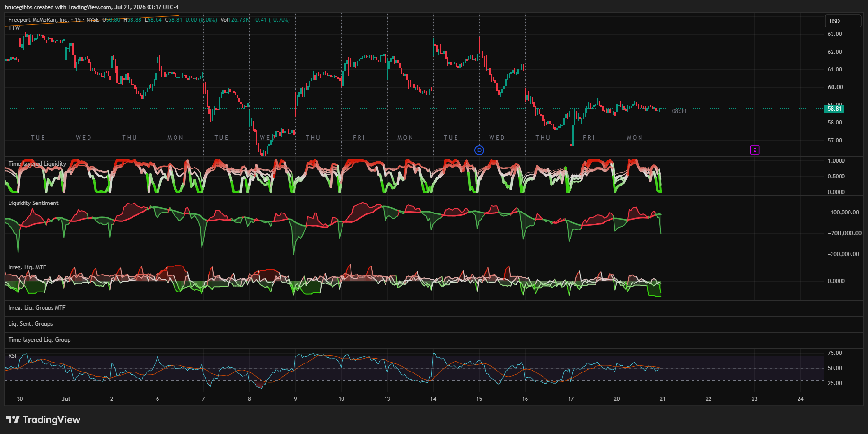Viewport: 868px width, 434px height.
Task: Click the 25.00 RSI scale value
Action: point(834,383)
